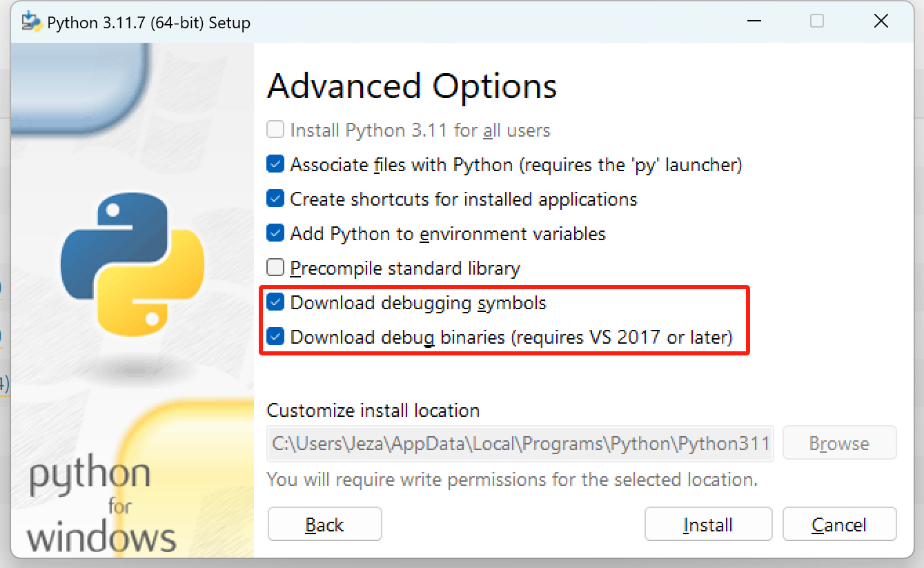Image resolution: width=924 pixels, height=568 pixels.
Task: Click the Browse button
Action: click(x=839, y=442)
